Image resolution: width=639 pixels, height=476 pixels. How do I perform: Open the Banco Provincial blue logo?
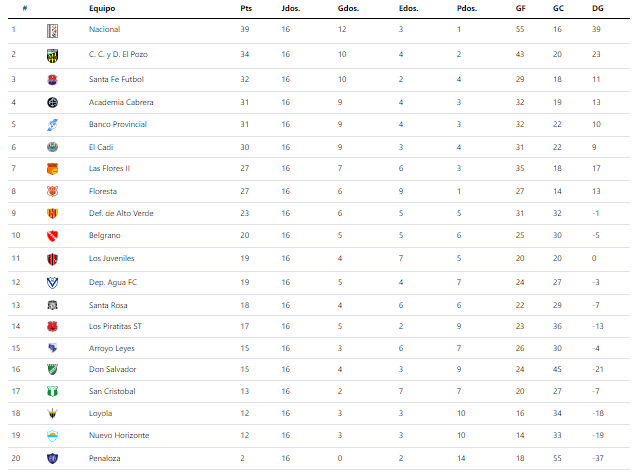coord(52,125)
